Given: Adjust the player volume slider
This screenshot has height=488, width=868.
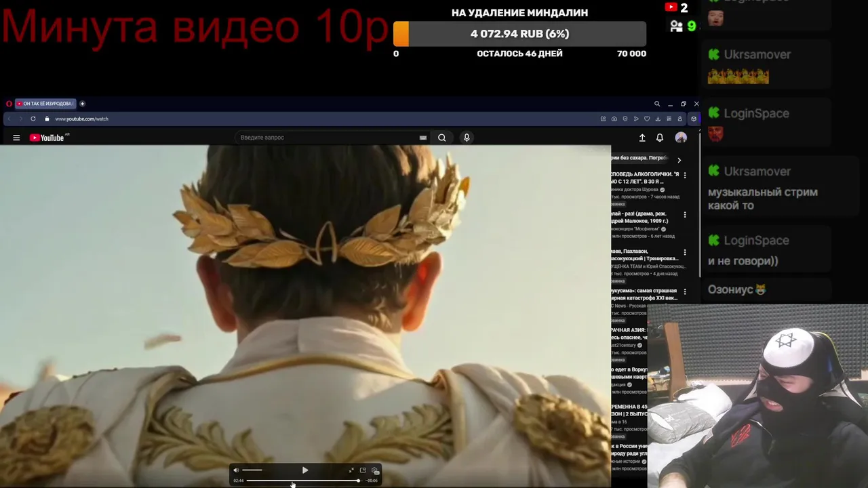Looking at the screenshot, I should click(254, 470).
